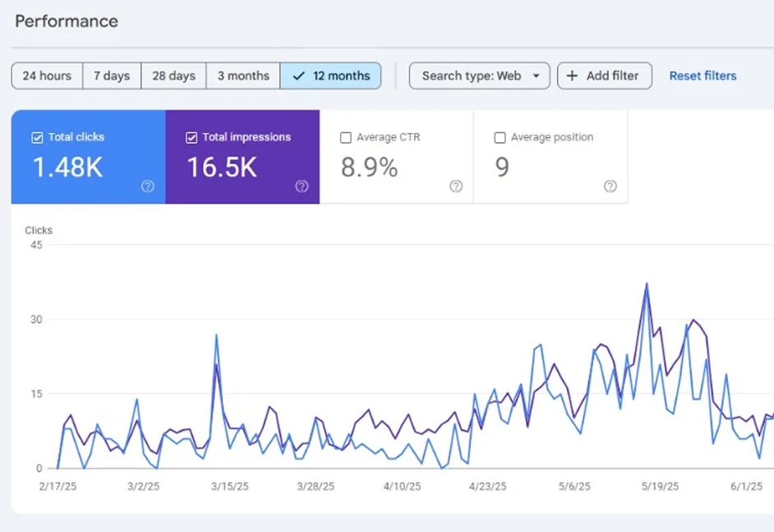Click the blue clicks spike near 3/15/25
This screenshot has height=532, width=774.
coord(216,335)
